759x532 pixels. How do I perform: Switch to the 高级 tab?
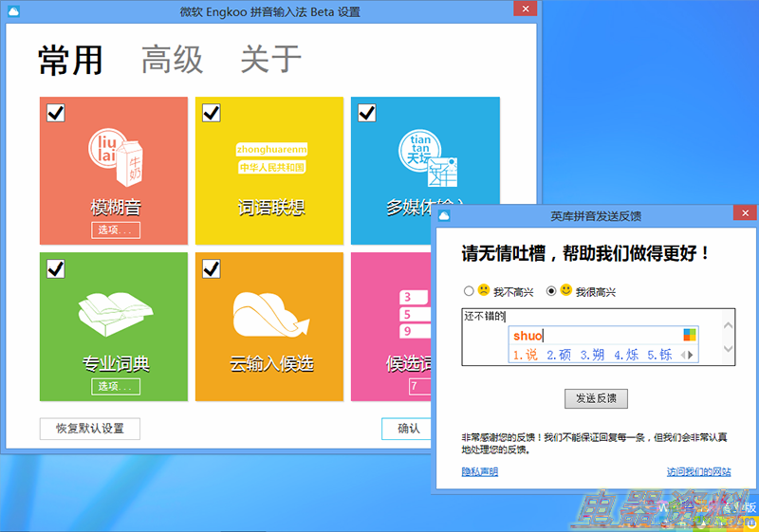[172, 60]
